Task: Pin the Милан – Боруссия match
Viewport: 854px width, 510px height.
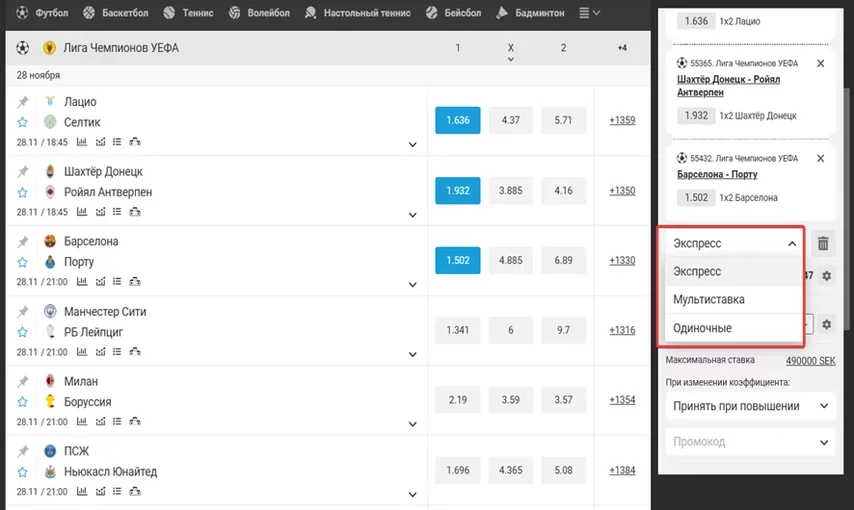Action: pyautogui.click(x=22, y=381)
